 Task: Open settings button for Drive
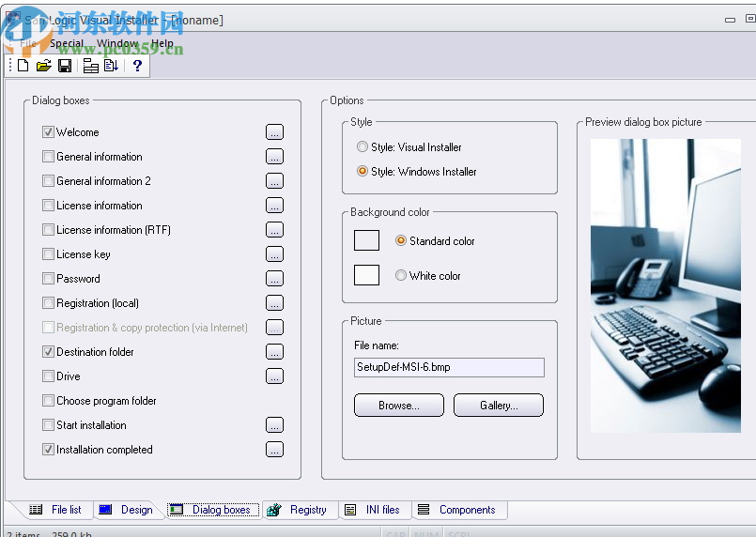click(x=274, y=376)
